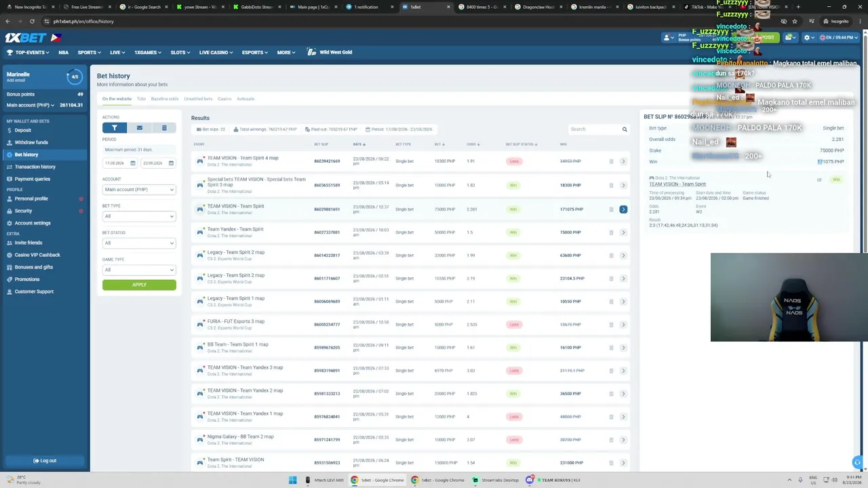This screenshot has height=488, width=868.
Task: Click the browser back arrow
Action: (x=8, y=21)
